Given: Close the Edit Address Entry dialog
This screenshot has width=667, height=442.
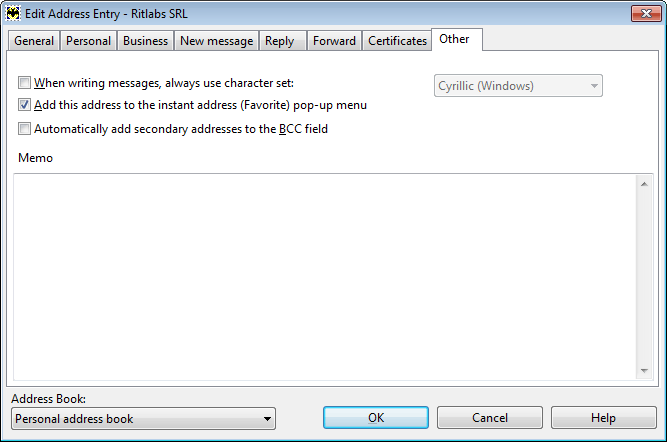Looking at the screenshot, I should pyautogui.click(x=646, y=13).
